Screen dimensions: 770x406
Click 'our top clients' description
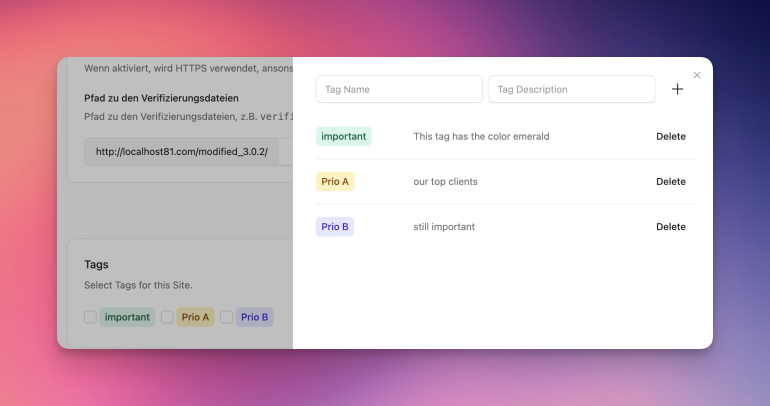pyautogui.click(x=445, y=182)
